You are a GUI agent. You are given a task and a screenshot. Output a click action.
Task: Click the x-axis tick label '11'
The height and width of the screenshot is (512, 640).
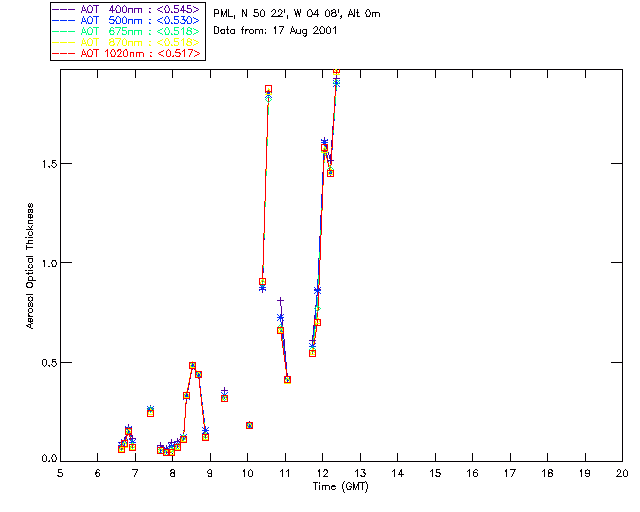click(285, 473)
